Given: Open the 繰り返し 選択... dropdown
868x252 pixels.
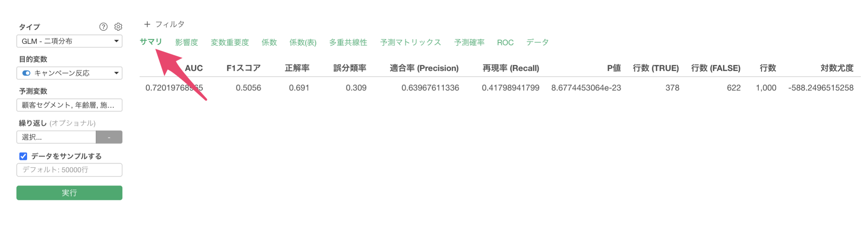Looking at the screenshot, I should 56,137.
